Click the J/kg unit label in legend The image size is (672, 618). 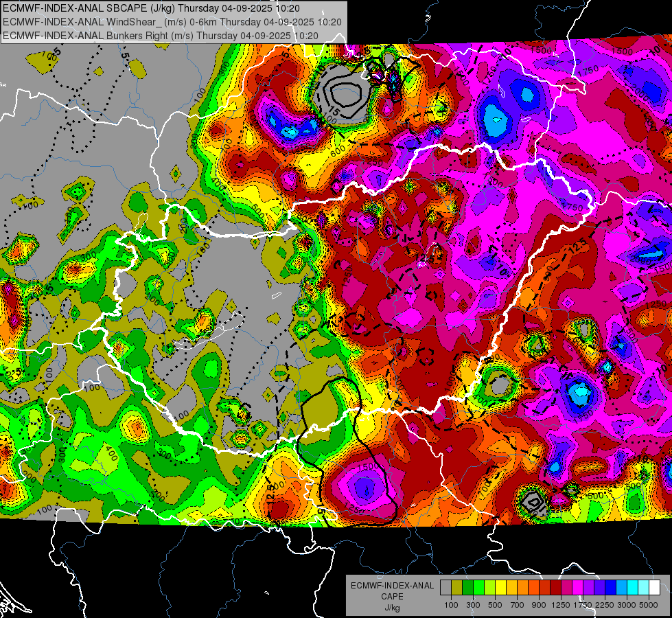tap(392, 607)
